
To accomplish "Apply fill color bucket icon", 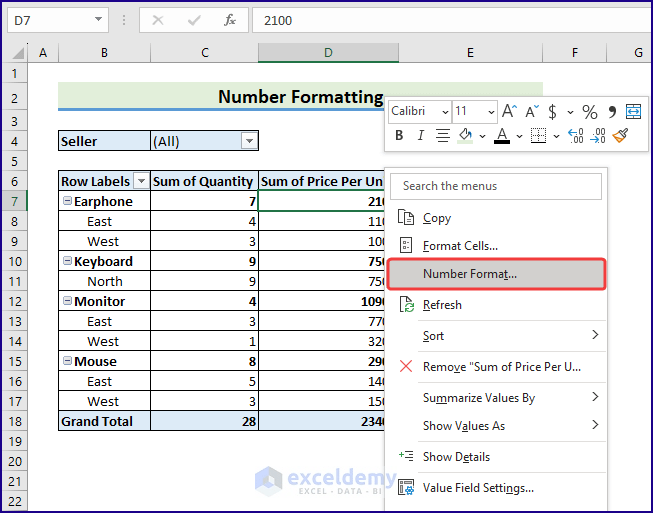I will click(x=466, y=135).
